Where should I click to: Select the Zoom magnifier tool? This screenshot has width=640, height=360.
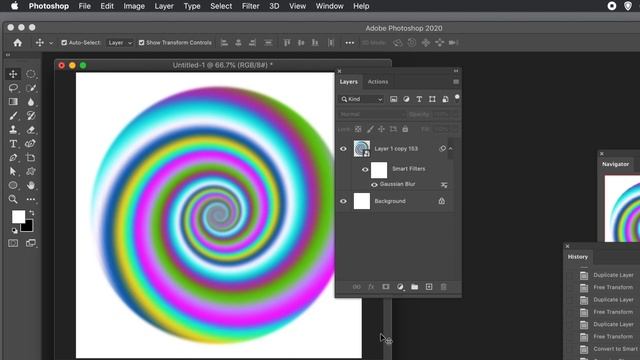(x=13, y=199)
